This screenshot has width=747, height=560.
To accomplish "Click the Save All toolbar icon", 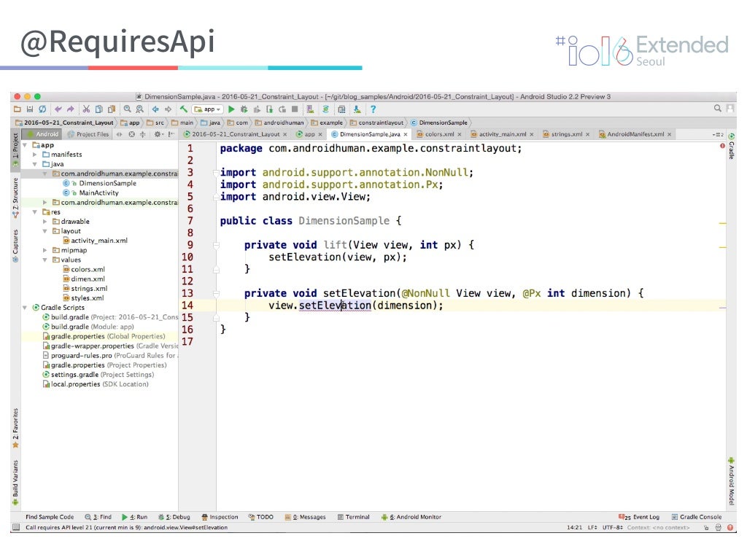I will click(30, 109).
